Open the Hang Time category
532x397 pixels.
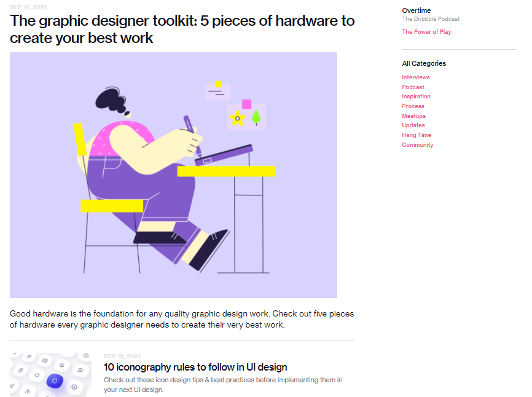[417, 135]
